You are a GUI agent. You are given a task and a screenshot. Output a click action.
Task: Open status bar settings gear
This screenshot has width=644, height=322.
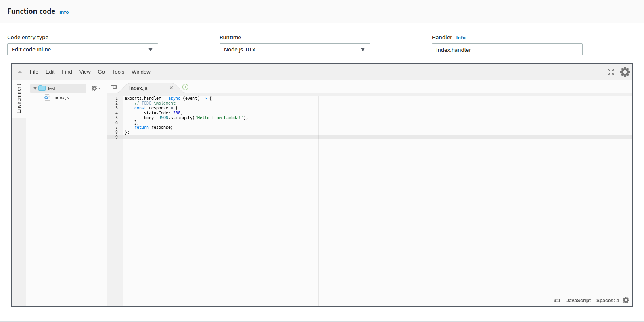[x=625, y=300]
